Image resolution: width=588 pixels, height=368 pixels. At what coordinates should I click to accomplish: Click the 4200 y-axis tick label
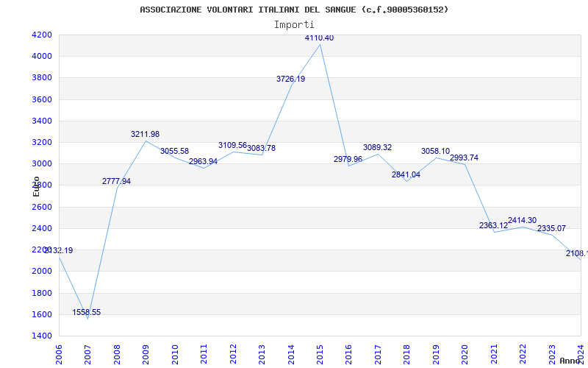click(x=43, y=35)
